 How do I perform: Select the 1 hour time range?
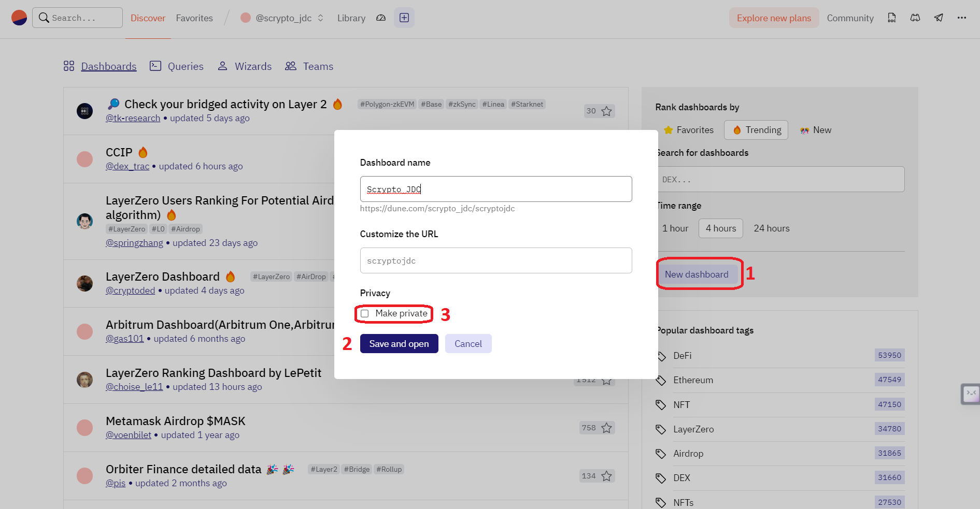[675, 228]
